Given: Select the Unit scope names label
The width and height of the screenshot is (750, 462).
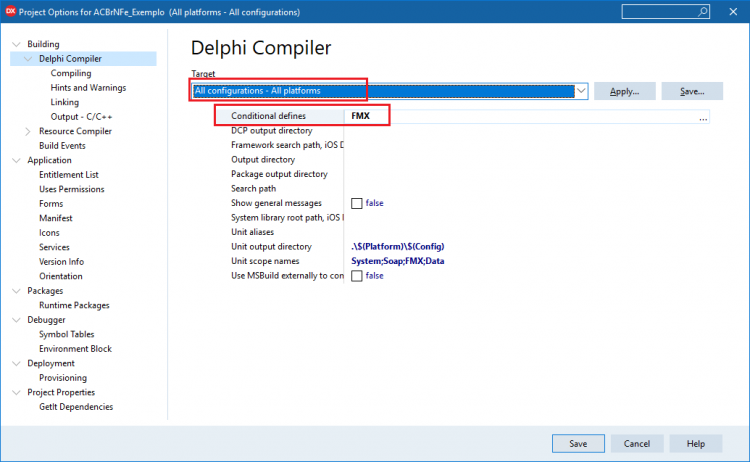Looking at the screenshot, I should coord(265,261).
